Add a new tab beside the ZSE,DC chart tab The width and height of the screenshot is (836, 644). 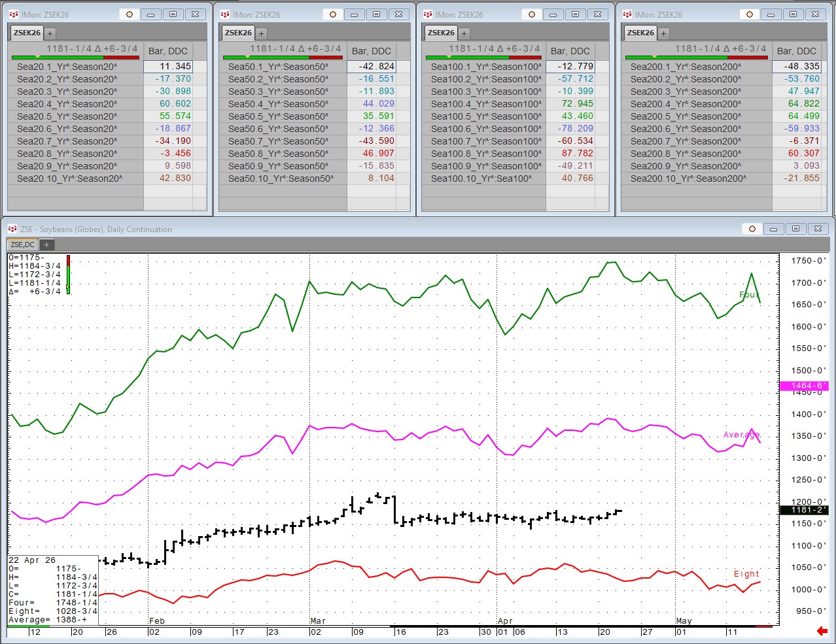[46, 245]
